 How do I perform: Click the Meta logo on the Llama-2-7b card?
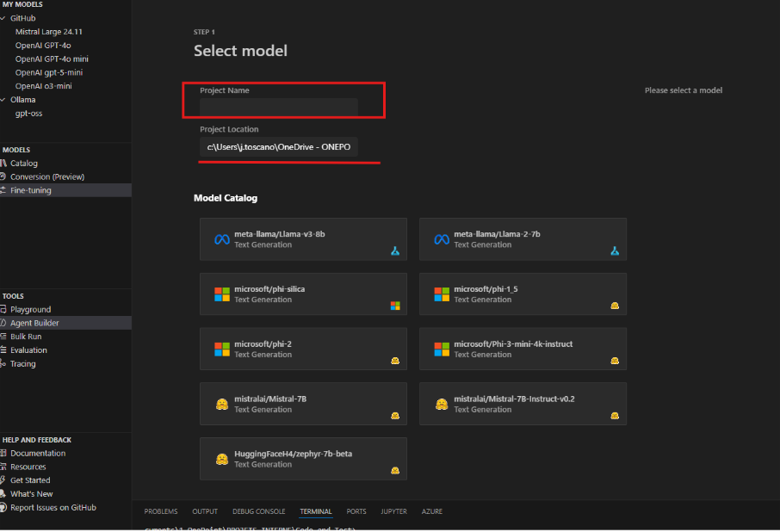coord(442,239)
